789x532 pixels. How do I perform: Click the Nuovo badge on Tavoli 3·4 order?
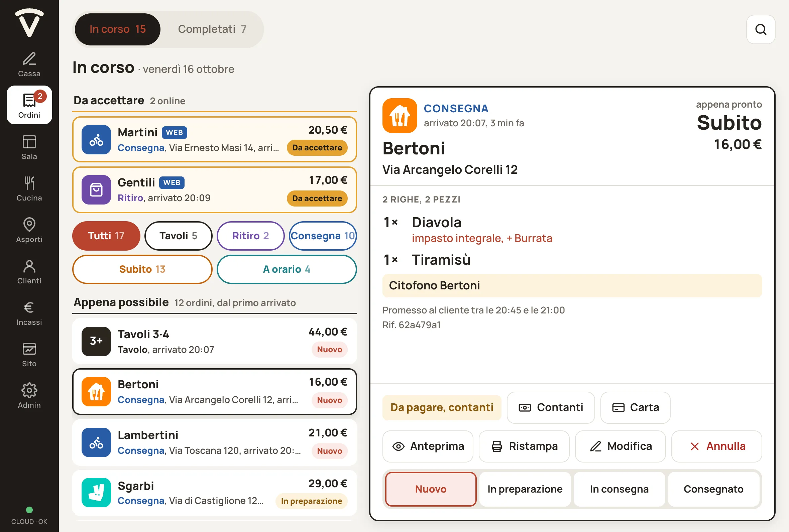(x=329, y=350)
